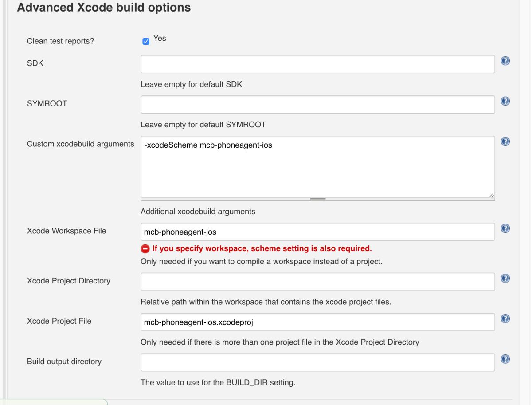Click the workspace scheme required error message

(262, 248)
